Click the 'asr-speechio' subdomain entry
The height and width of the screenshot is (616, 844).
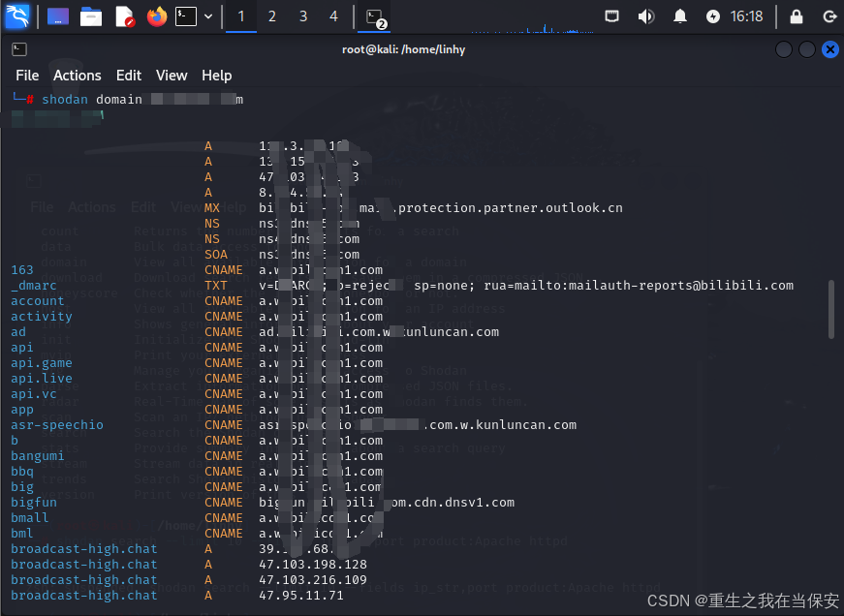point(57,425)
